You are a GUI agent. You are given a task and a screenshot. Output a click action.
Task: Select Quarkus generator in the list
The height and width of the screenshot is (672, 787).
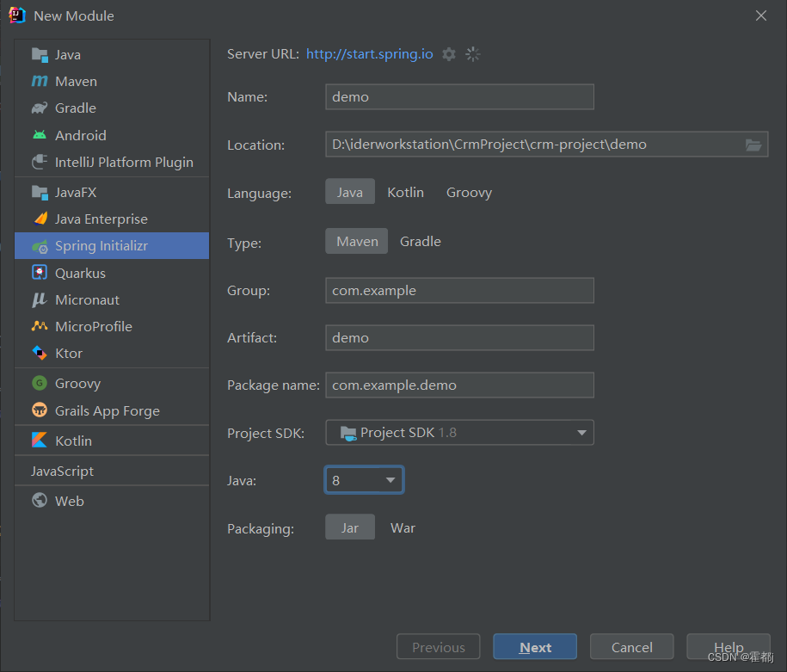click(x=112, y=273)
